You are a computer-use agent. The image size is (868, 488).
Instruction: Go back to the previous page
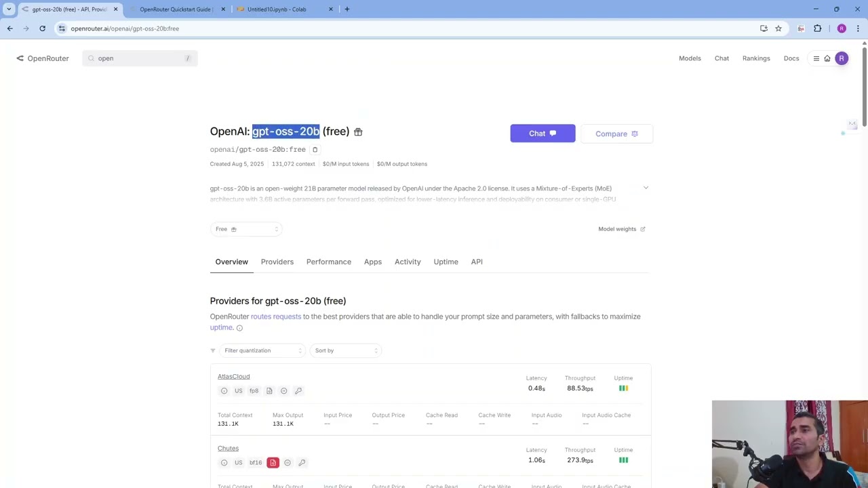point(9,28)
